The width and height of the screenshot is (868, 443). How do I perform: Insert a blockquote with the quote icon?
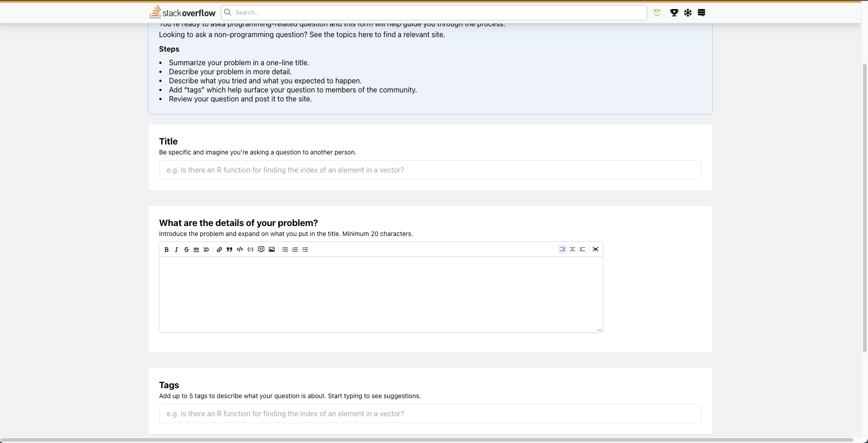(229, 250)
